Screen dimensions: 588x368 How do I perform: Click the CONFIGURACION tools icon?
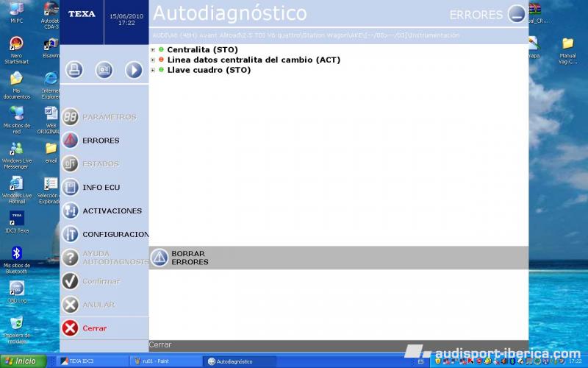tap(70, 234)
